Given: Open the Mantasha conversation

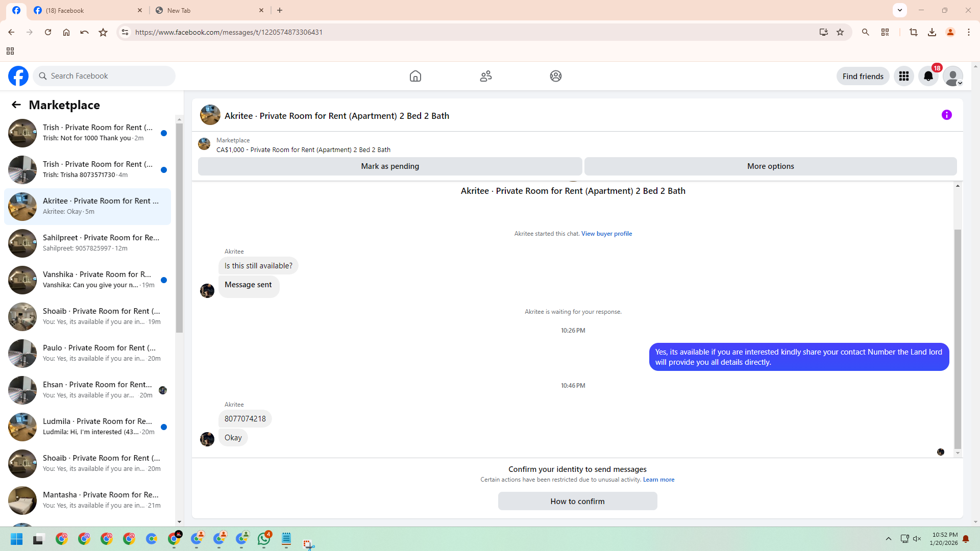Looking at the screenshot, I should coord(88,500).
